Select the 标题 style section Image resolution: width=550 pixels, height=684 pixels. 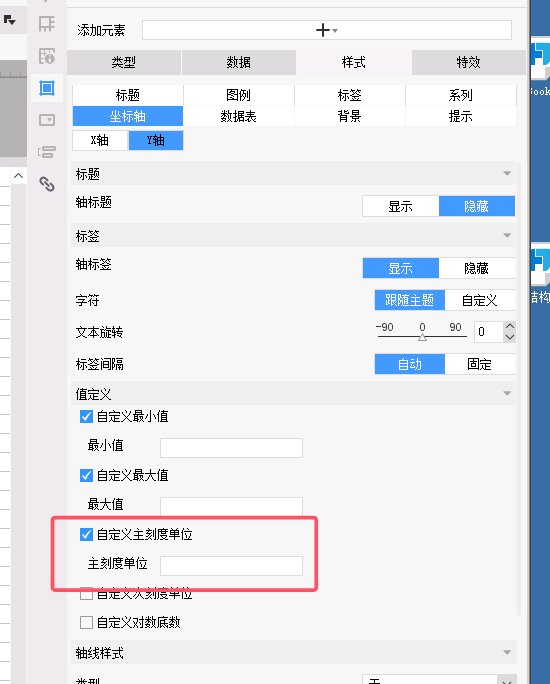[128, 95]
